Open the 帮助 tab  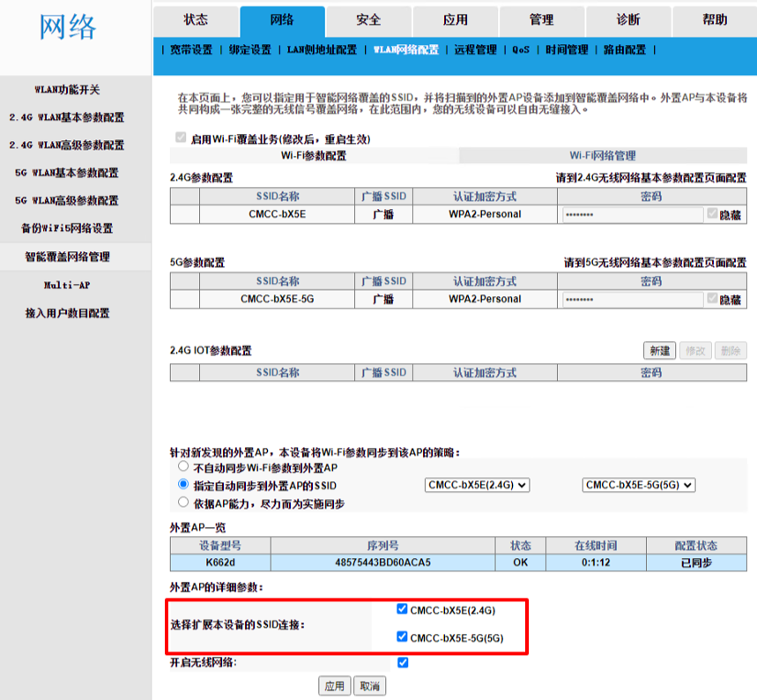click(x=715, y=19)
